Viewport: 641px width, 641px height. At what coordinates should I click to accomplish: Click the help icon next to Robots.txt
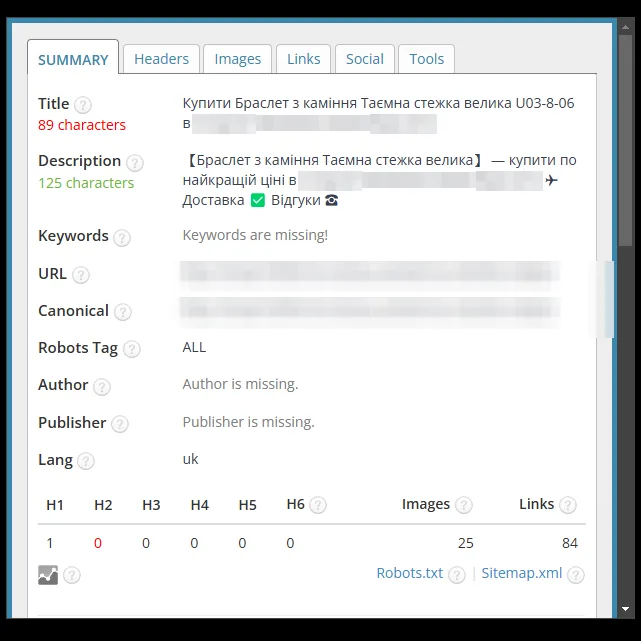457,575
